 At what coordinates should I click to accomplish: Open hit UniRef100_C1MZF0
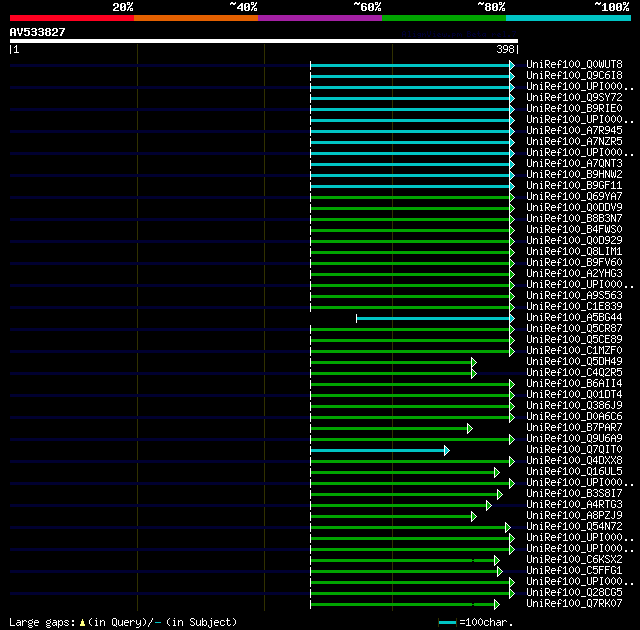pyautogui.click(x=574, y=351)
